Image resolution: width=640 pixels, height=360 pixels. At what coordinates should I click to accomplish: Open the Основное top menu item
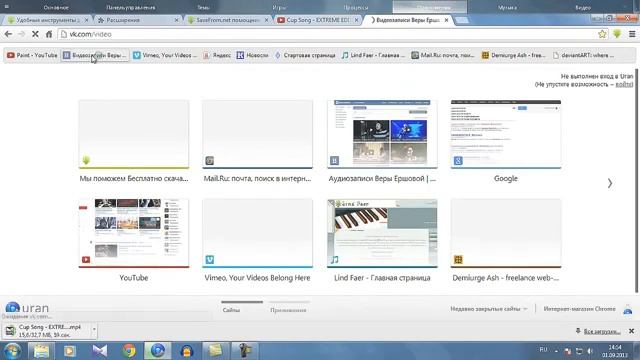56,7
